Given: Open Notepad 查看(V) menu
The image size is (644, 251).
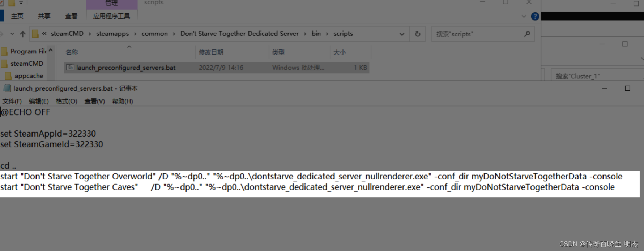Looking at the screenshot, I should (x=94, y=101).
